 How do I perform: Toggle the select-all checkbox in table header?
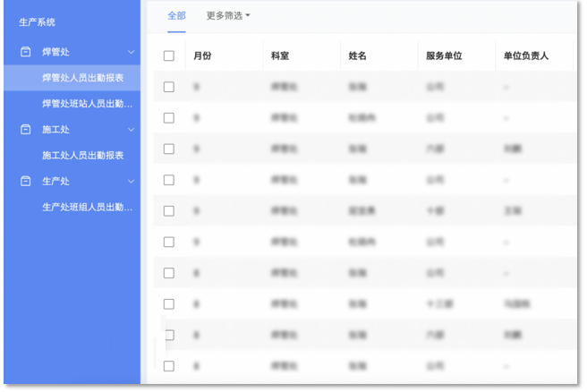tap(169, 55)
